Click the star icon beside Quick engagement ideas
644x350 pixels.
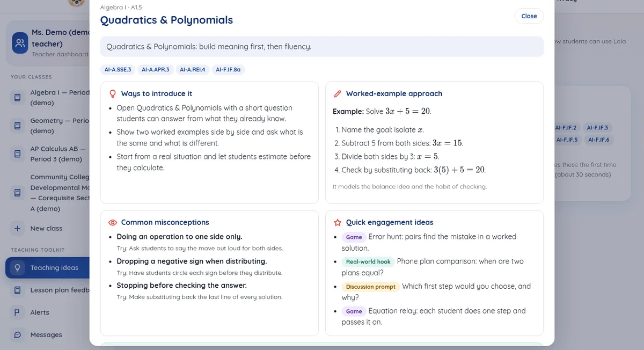pyautogui.click(x=338, y=222)
